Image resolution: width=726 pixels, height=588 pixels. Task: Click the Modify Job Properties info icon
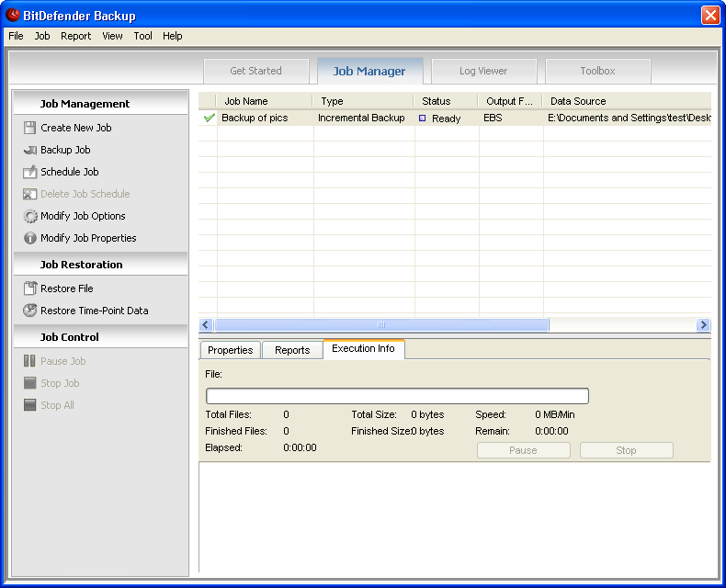(x=30, y=238)
